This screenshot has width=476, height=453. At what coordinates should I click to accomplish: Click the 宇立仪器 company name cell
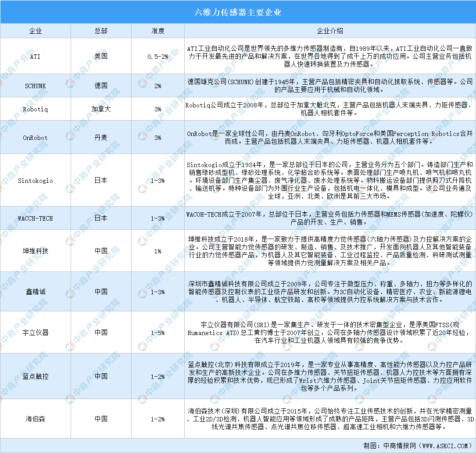pyautogui.click(x=36, y=332)
